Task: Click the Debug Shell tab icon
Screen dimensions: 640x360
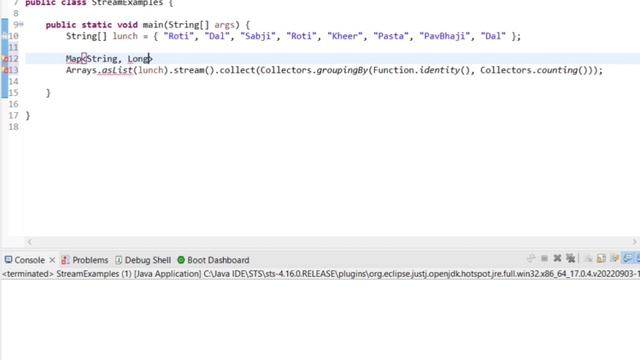Action: 118,260
